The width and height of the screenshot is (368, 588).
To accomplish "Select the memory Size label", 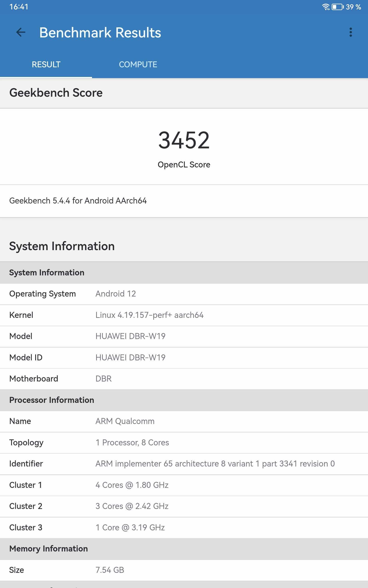I will point(17,570).
